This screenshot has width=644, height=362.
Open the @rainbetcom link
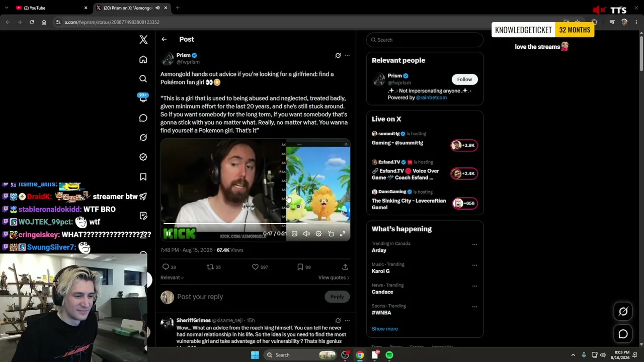tap(431, 98)
